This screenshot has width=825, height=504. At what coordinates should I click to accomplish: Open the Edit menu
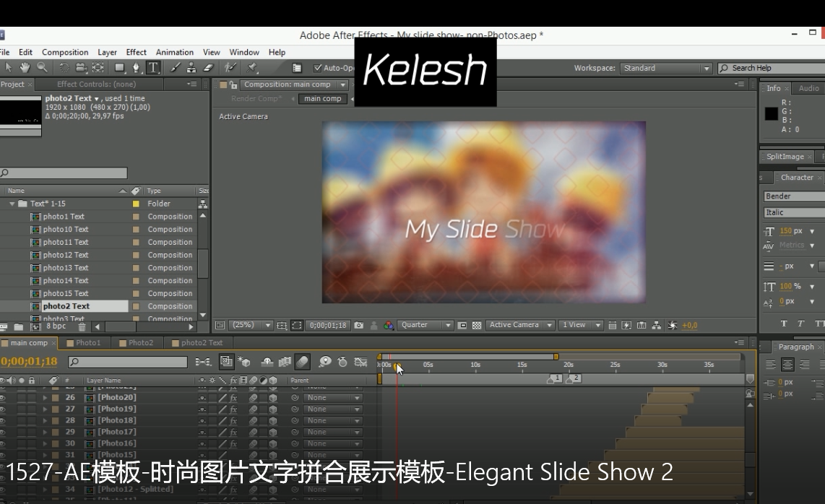pyautogui.click(x=25, y=52)
